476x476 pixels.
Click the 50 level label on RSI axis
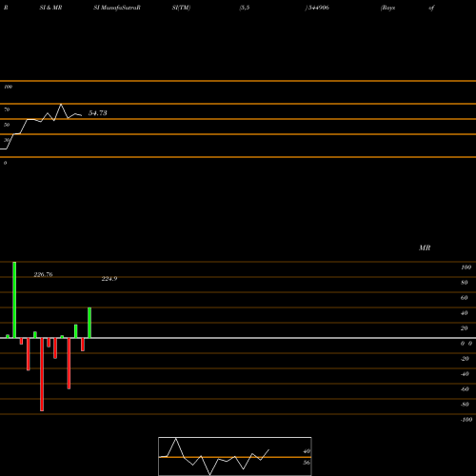(7, 125)
